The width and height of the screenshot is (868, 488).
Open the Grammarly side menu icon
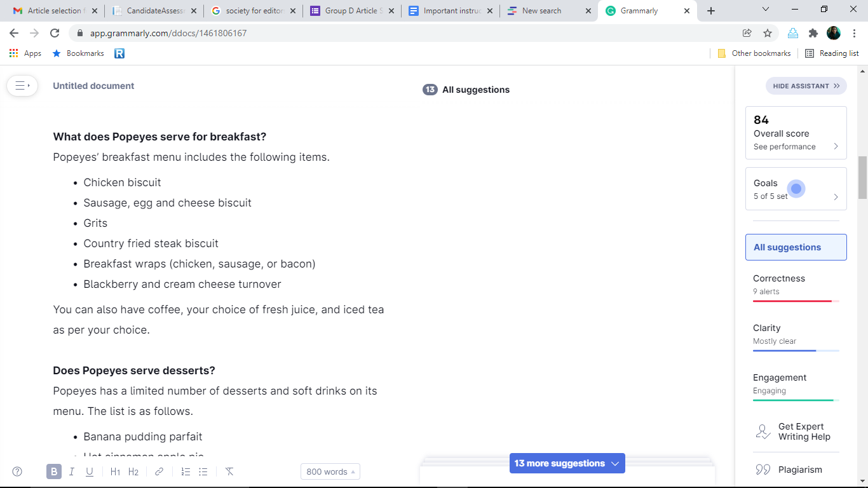click(22, 85)
